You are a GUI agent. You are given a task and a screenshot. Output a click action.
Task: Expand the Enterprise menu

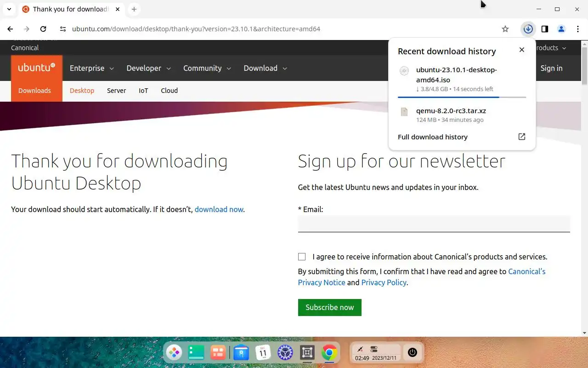tap(92, 68)
